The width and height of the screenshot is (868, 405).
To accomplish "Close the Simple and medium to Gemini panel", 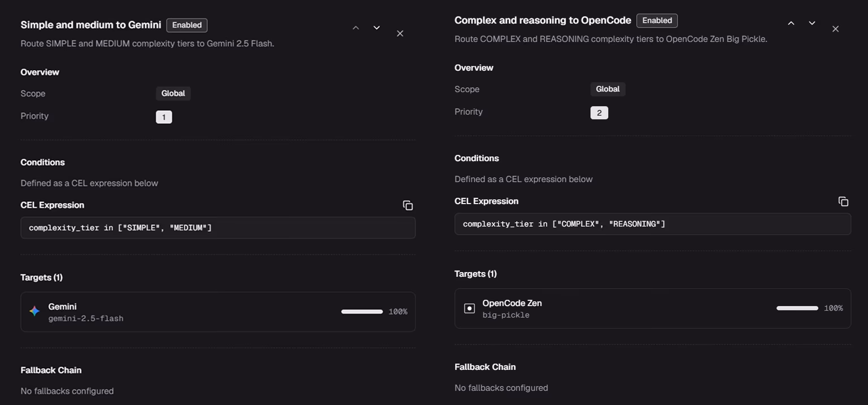I will pyautogui.click(x=400, y=33).
